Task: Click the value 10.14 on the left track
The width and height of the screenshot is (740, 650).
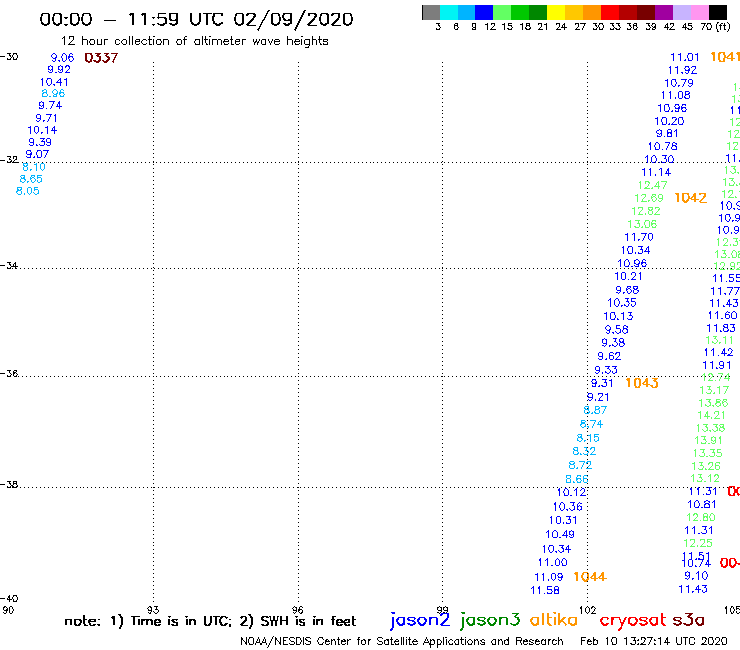Action: pyautogui.click(x=42, y=130)
